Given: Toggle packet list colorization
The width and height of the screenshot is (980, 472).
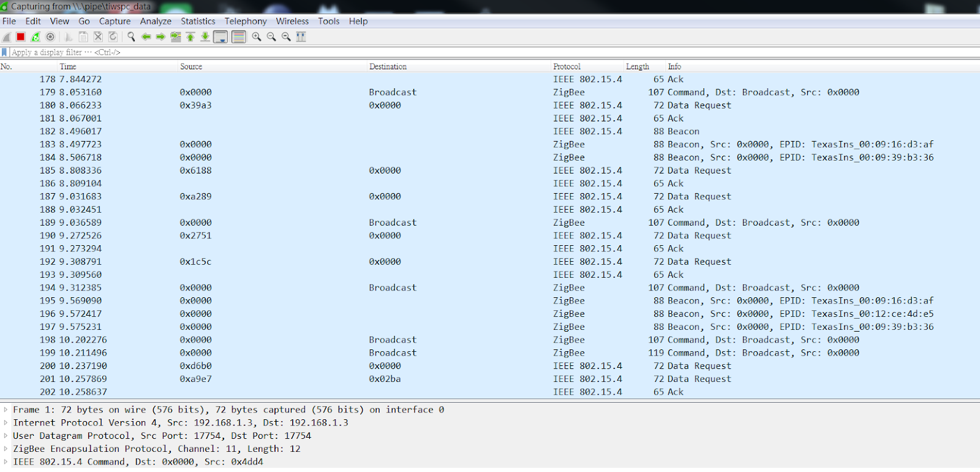Looking at the screenshot, I should tap(239, 37).
